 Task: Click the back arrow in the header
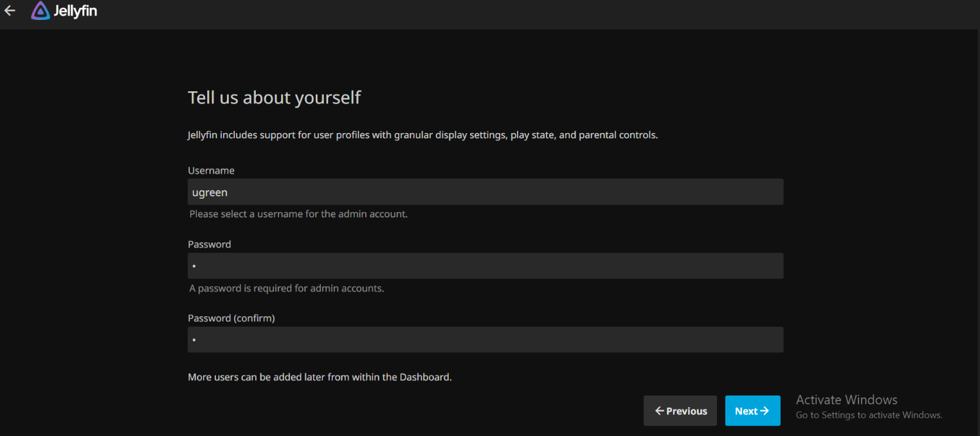click(10, 11)
